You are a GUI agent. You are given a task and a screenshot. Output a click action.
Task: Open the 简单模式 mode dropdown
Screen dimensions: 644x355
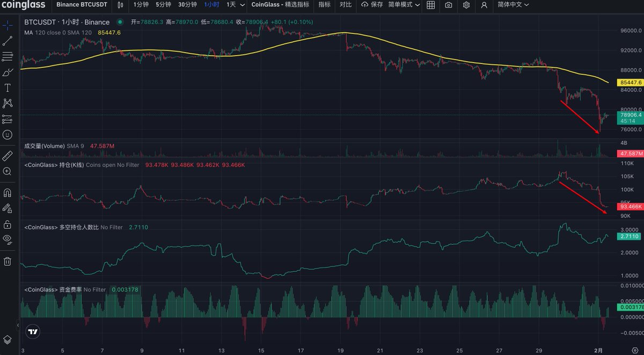pos(404,5)
